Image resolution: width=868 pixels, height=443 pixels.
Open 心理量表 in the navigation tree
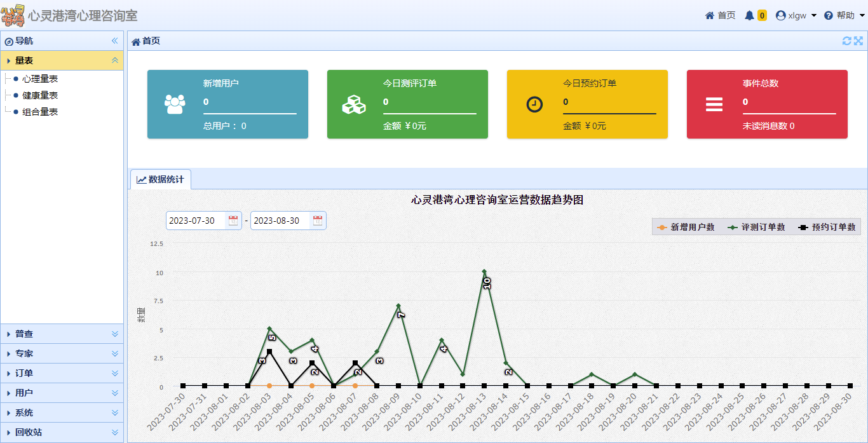point(40,79)
